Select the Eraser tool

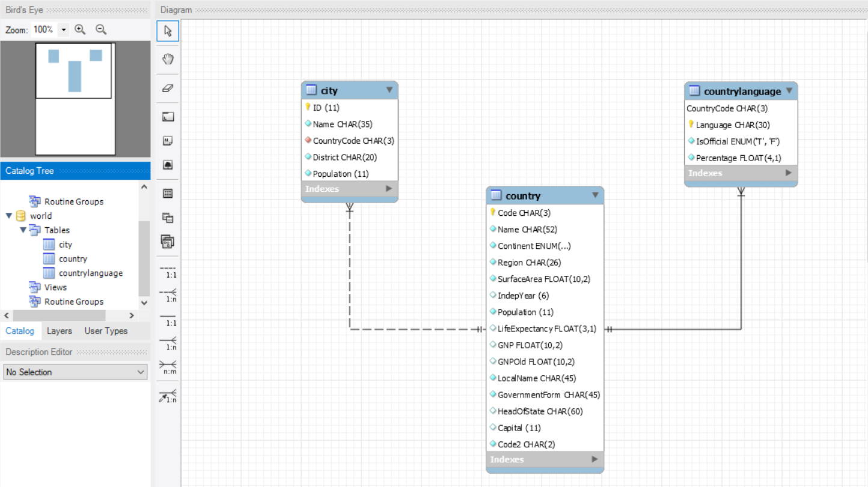(167, 87)
